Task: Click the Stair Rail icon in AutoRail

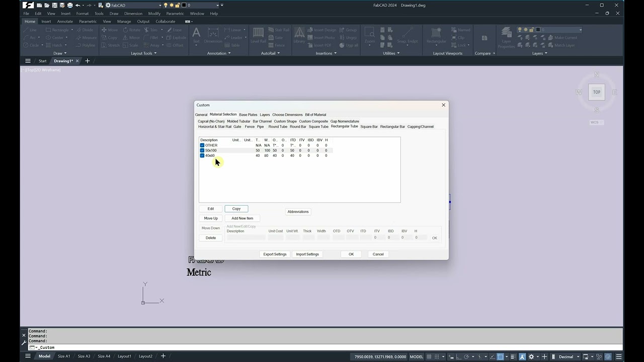Action: [279, 30]
